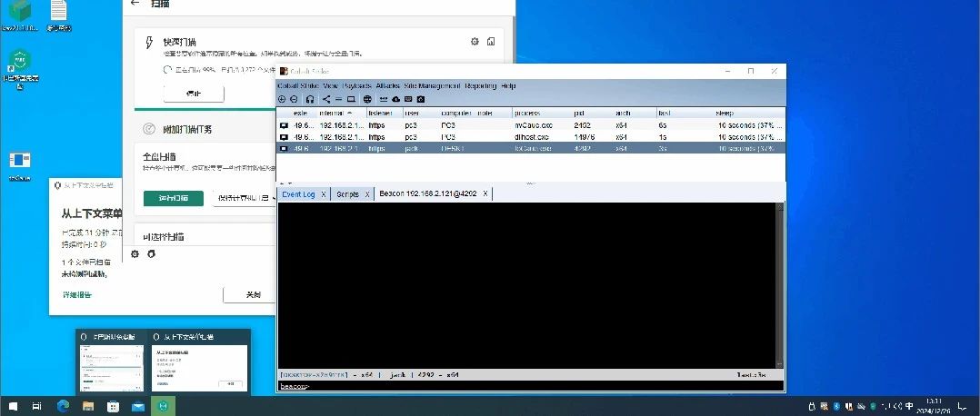Go back in the scan window
980x416 pixels.
tap(135, 3)
